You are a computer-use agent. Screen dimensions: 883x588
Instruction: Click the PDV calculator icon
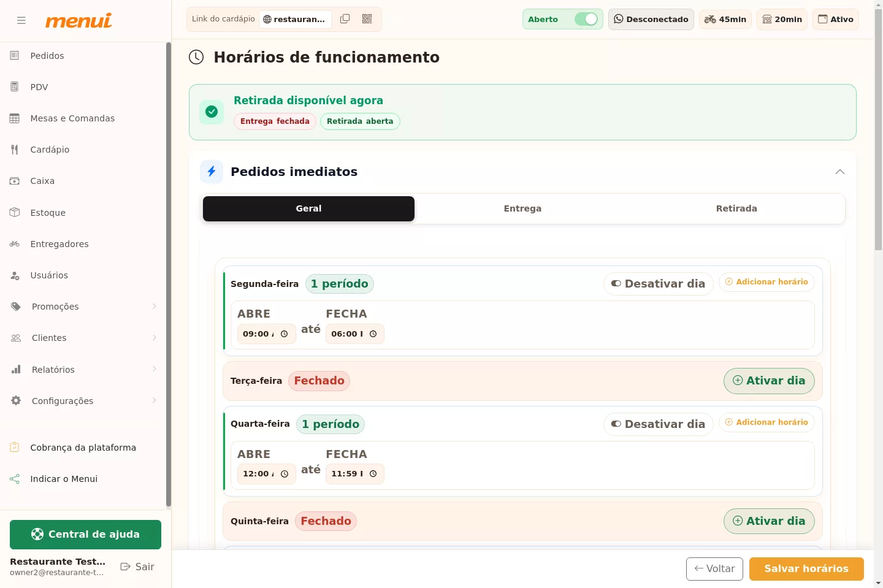[15, 87]
